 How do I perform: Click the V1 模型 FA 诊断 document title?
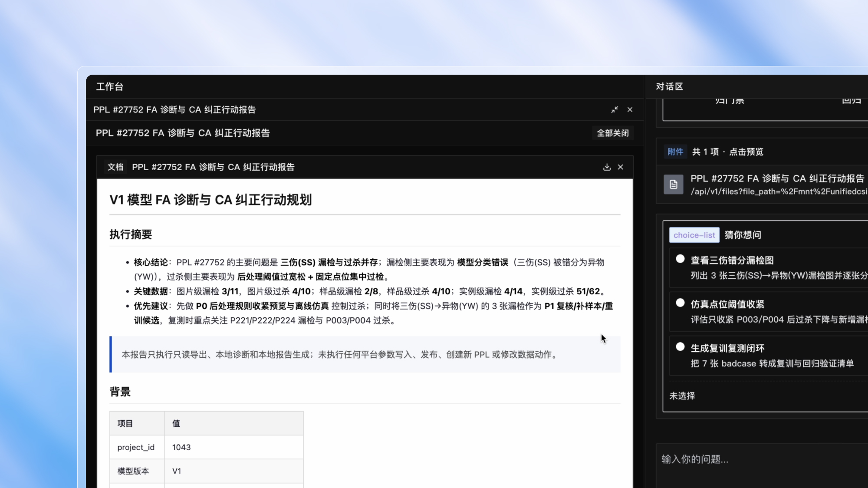point(210,200)
